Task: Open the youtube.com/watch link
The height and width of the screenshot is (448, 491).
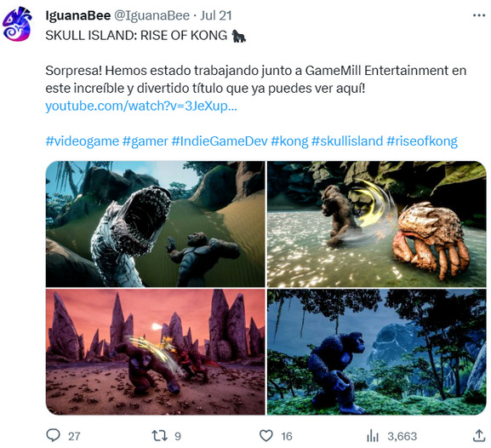Action: coord(141,106)
